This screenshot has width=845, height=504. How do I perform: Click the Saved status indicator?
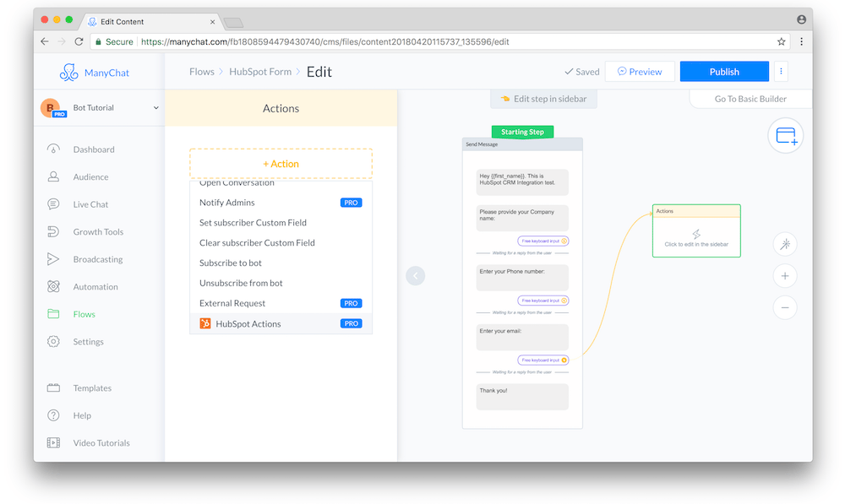pyautogui.click(x=581, y=72)
